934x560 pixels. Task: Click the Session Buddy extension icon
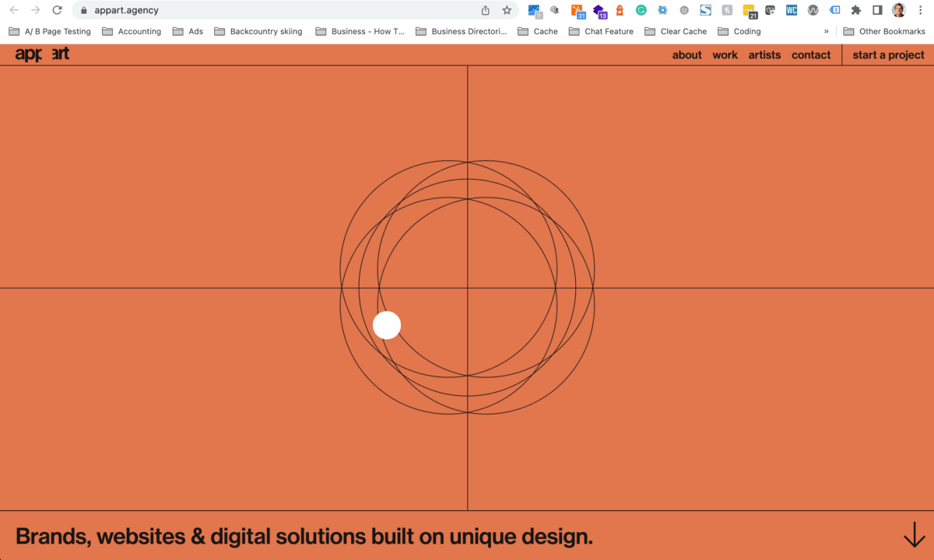pyautogui.click(x=704, y=10)
